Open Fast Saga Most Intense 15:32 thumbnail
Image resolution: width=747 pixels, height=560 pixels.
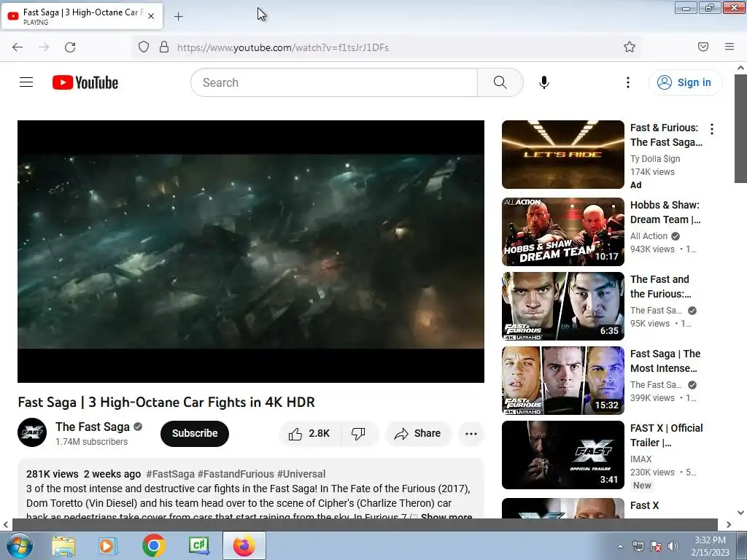coord(562,380)
